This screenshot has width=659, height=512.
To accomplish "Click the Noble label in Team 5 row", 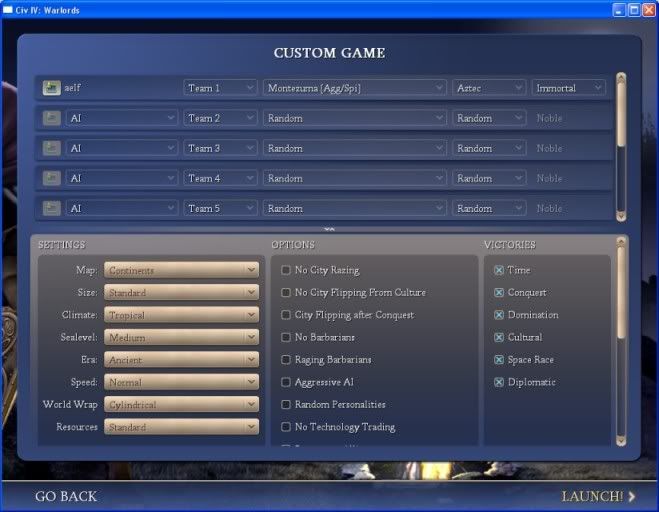I will pos(549,208).
